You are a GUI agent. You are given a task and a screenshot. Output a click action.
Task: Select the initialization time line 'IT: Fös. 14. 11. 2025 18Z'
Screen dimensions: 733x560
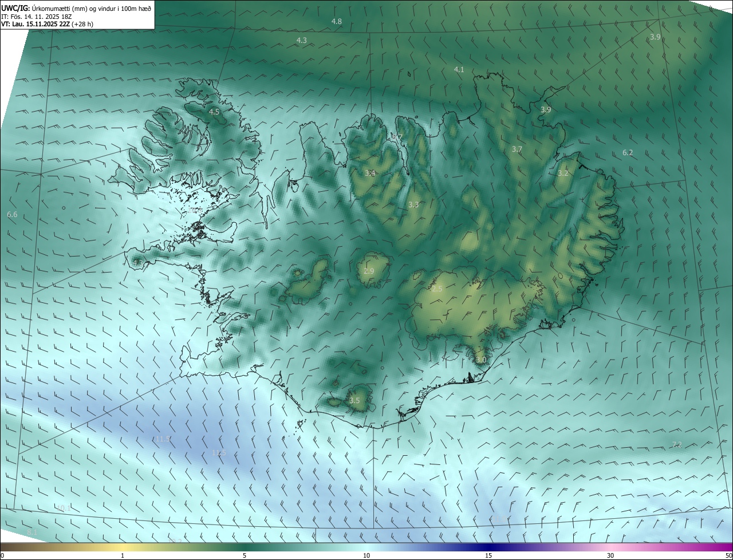36,17
